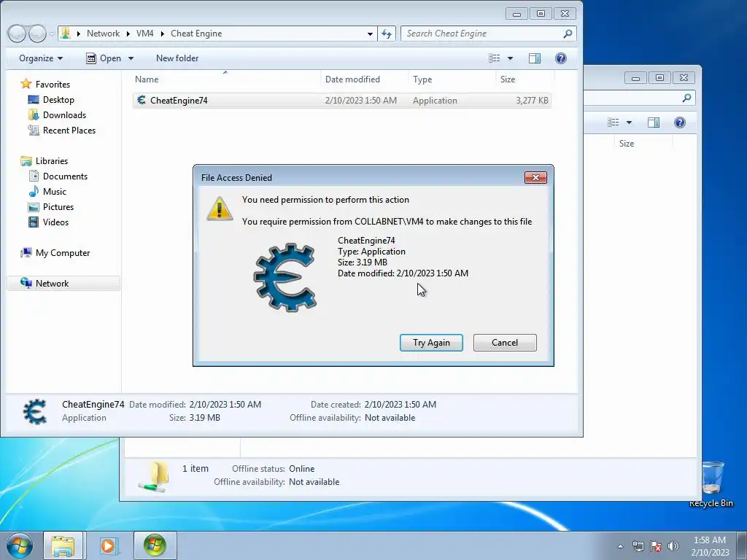Click the Windows Explorer taskbar icon
747x560 pixels.
[63, 545]
